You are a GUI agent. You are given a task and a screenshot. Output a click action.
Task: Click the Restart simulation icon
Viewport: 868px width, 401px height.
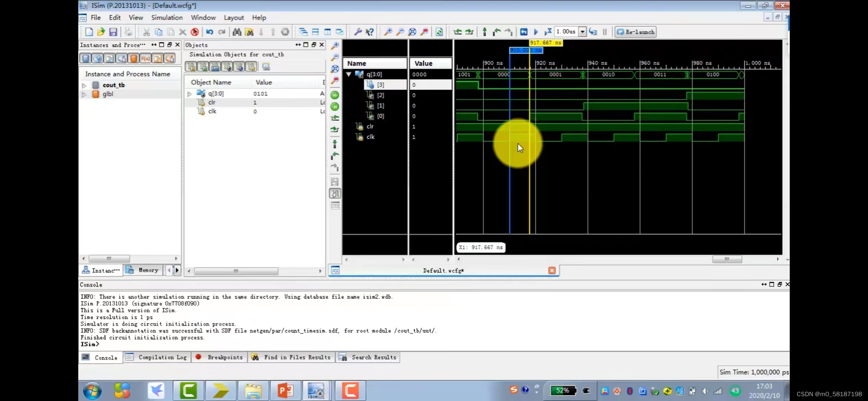[523, 32]
